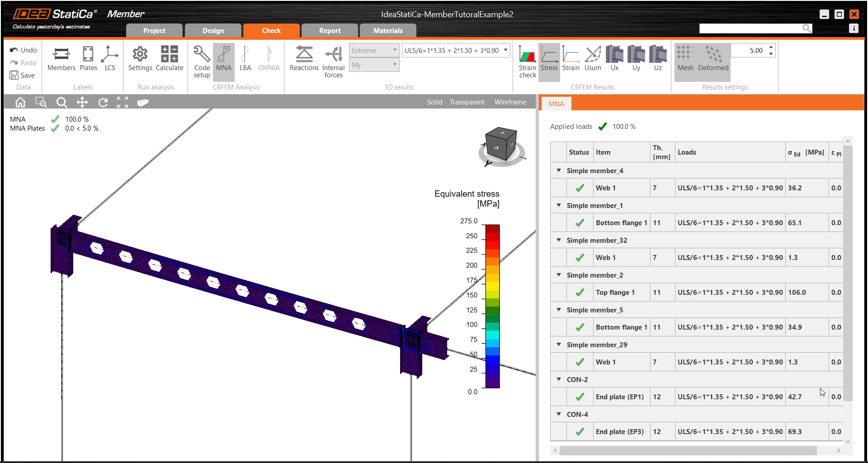The width and height of the screenshot is (868, 463).
Task: Show Ux displacement results
Action: (614, 59)
